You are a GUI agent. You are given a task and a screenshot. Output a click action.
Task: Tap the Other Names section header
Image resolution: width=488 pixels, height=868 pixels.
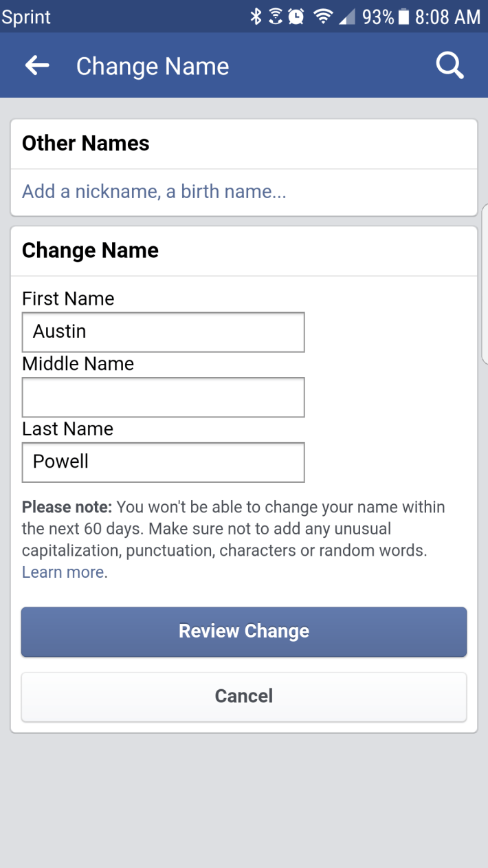[x=85, y=143]
